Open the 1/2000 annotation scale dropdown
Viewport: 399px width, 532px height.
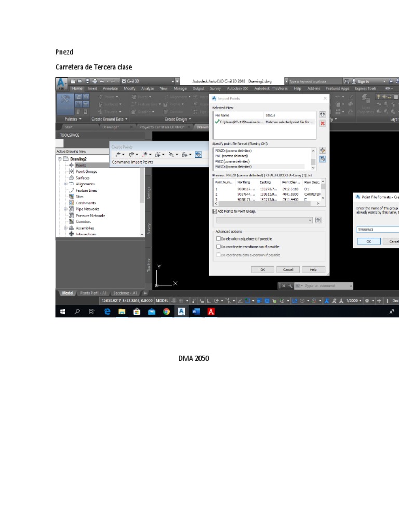pos(354,301)
